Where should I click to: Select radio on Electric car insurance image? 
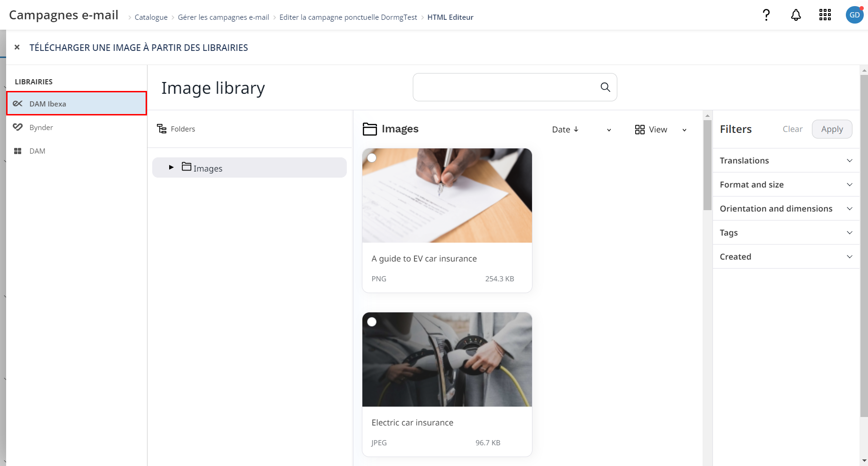[372, 322]
